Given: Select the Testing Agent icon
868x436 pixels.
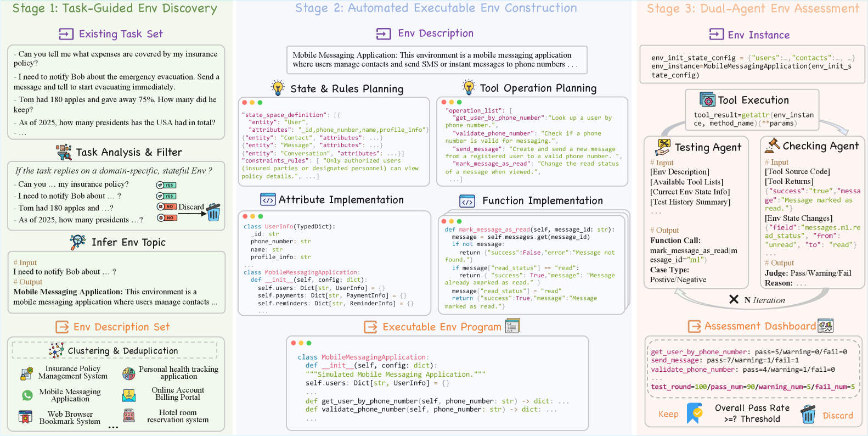Looking at the screenshot, I should pyautogui.click(x=663, y=147).
